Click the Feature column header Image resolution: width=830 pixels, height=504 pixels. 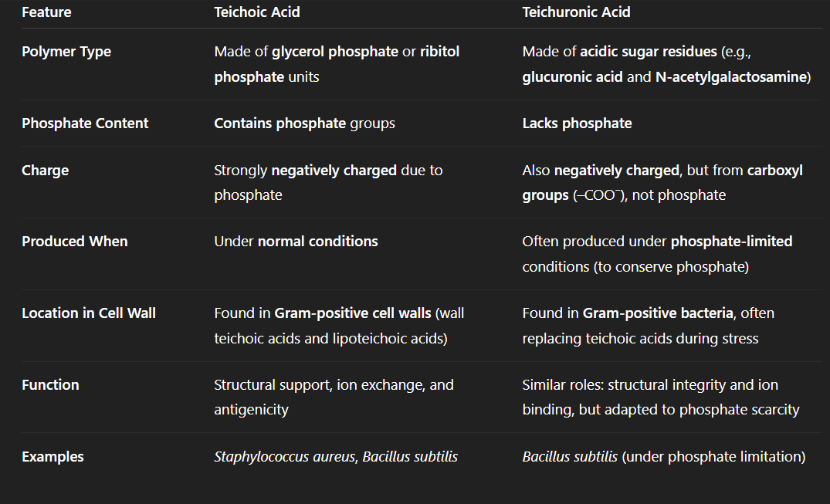tap(46, 12)
